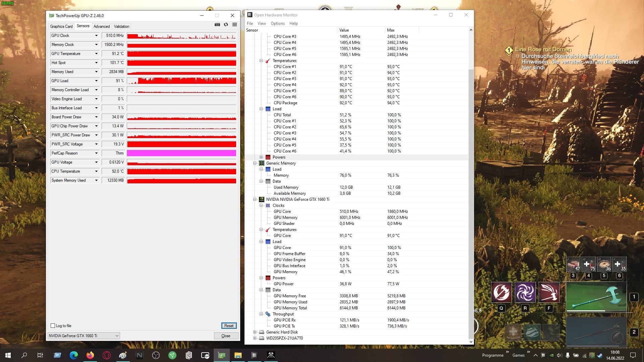Switch to GPU-Z taskbar icon

coord(221,355)
